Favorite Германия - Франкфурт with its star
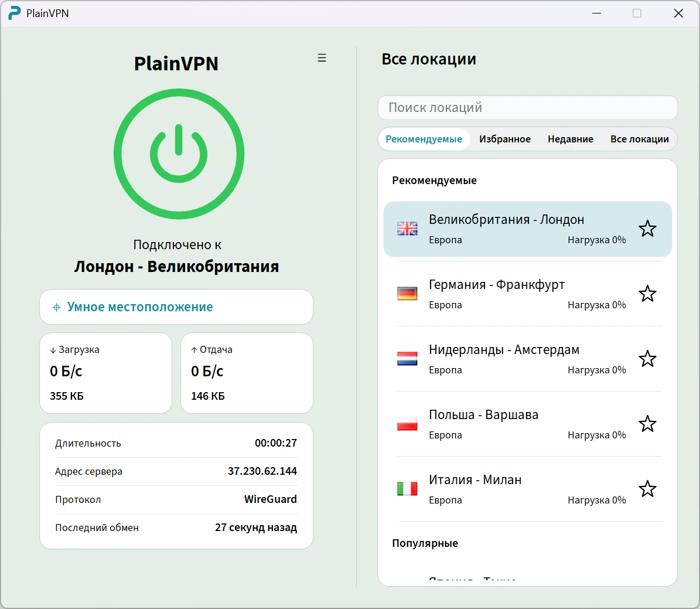This screenshot has height=609, width=700. [x=647, y=294]
